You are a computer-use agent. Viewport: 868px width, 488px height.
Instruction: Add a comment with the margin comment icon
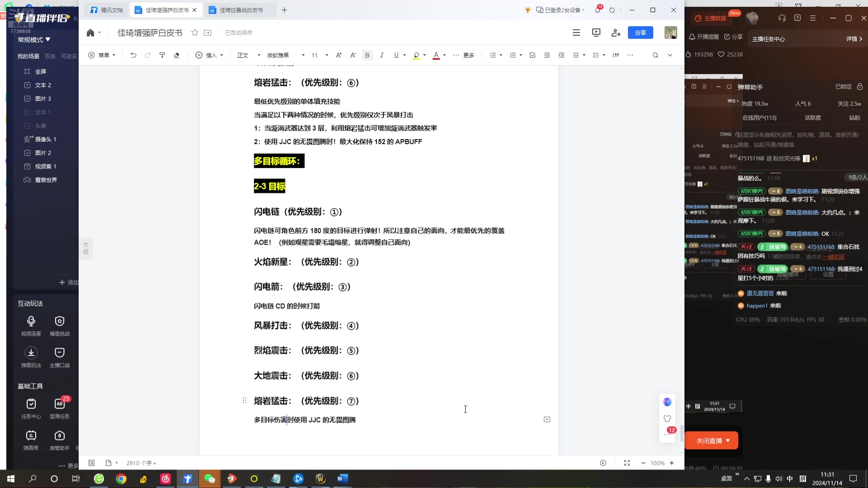[547, 420]
